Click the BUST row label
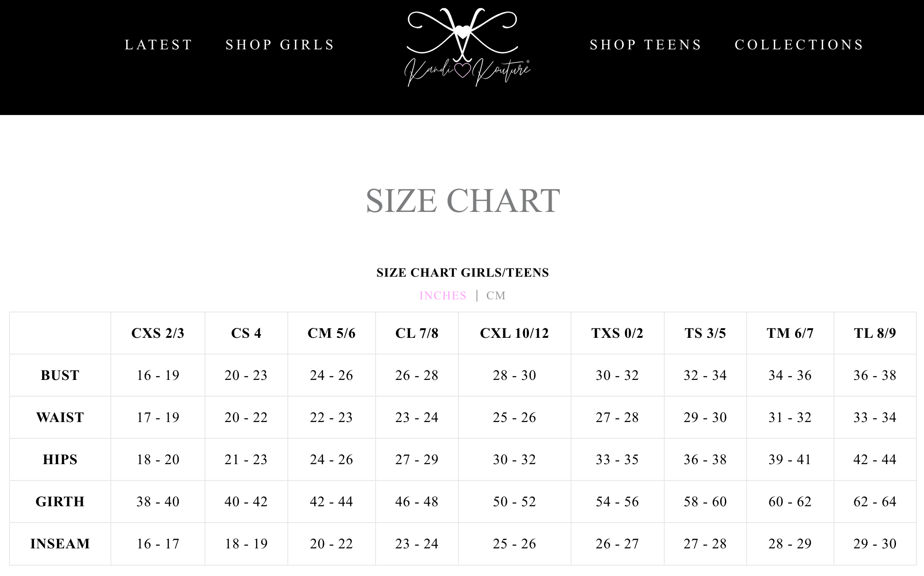 (60, 375)
